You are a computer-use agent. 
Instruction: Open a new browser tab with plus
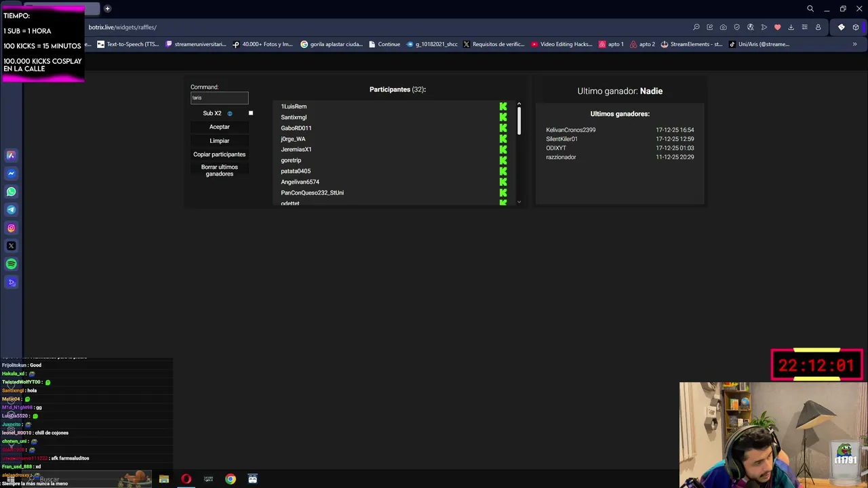pos(107,9)
